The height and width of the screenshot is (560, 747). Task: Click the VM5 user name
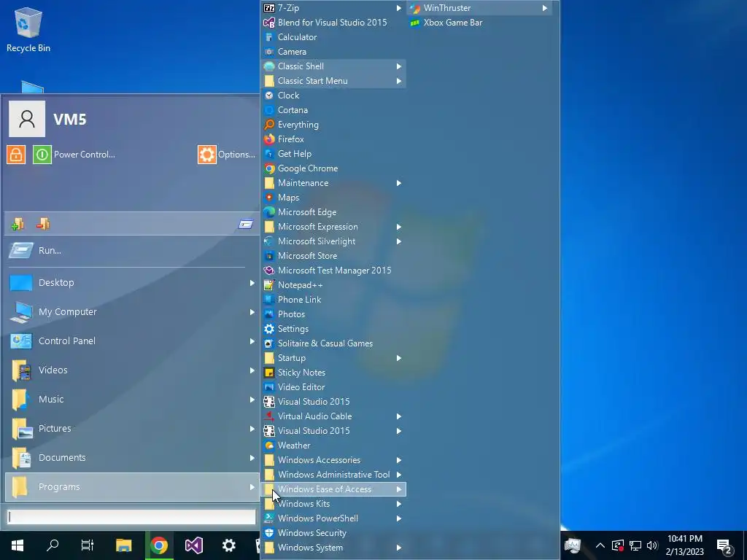tap(69, 119)
